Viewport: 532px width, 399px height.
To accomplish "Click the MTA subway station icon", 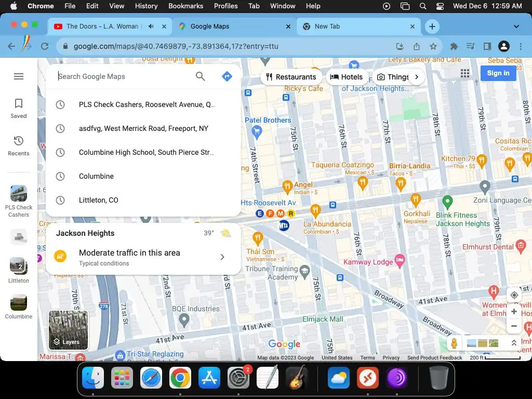I will tap(284, 225).
